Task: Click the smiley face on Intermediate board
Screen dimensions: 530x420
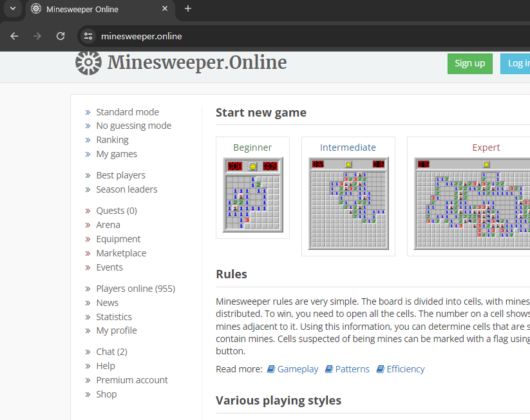Action: [x=348, y=164]
